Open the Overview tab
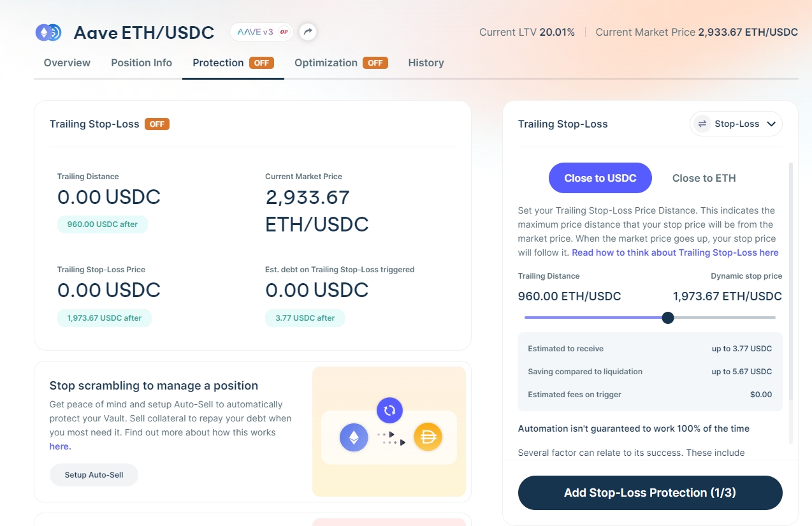 point(67,62)
